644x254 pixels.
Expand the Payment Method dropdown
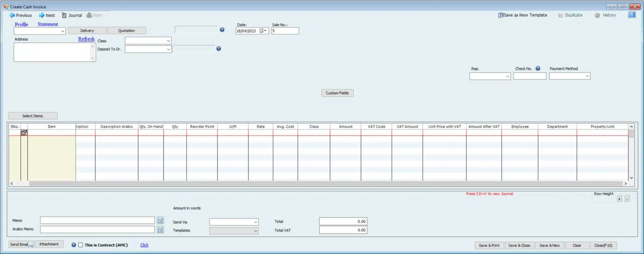tap(587, 76)
